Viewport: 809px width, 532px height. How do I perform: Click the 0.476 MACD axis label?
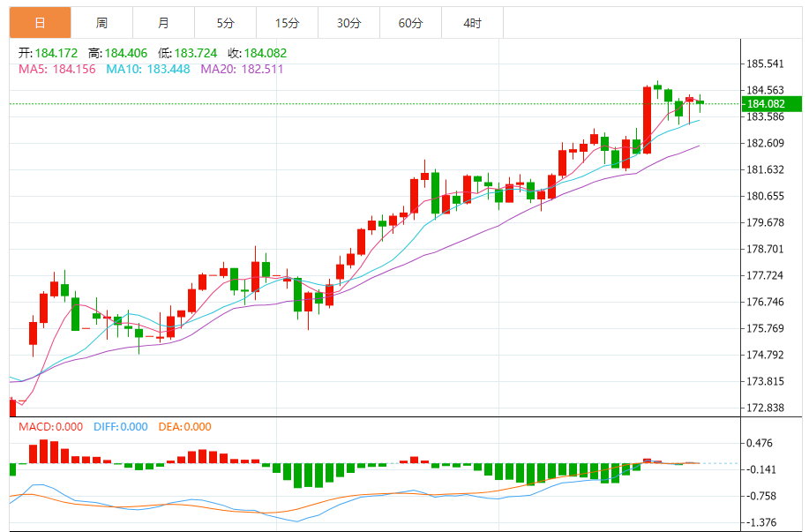(x=759, y=444)
